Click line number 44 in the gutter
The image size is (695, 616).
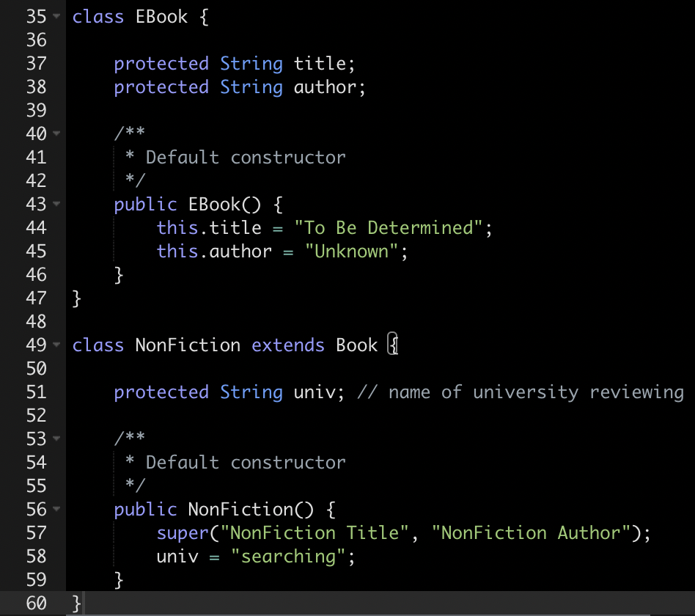pyautogui.click(x=35, y=227)
